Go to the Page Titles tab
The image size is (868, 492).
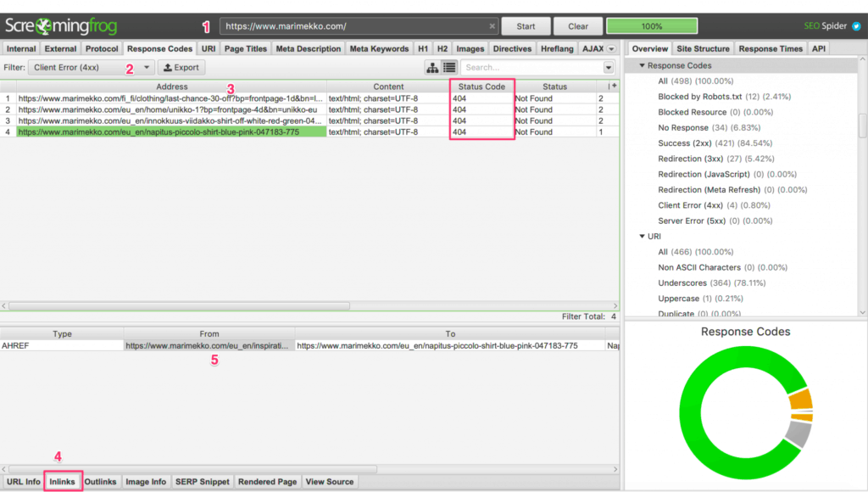245,48
